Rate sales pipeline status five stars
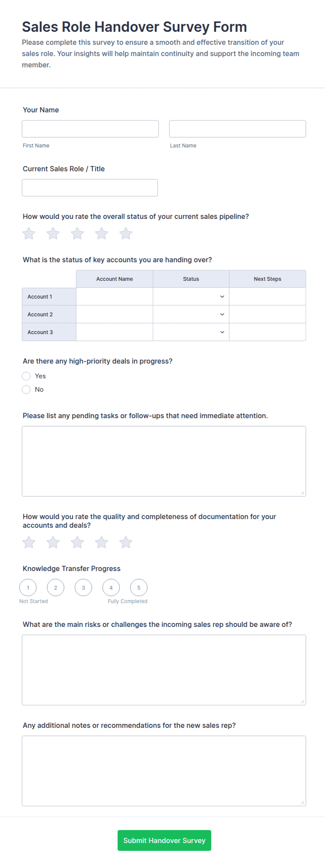 (126, 233)
